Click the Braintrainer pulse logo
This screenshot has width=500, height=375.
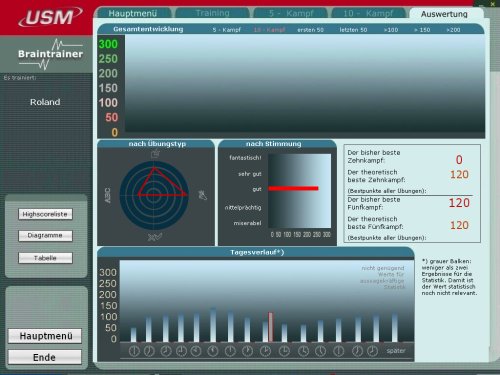tap(50, 54)
